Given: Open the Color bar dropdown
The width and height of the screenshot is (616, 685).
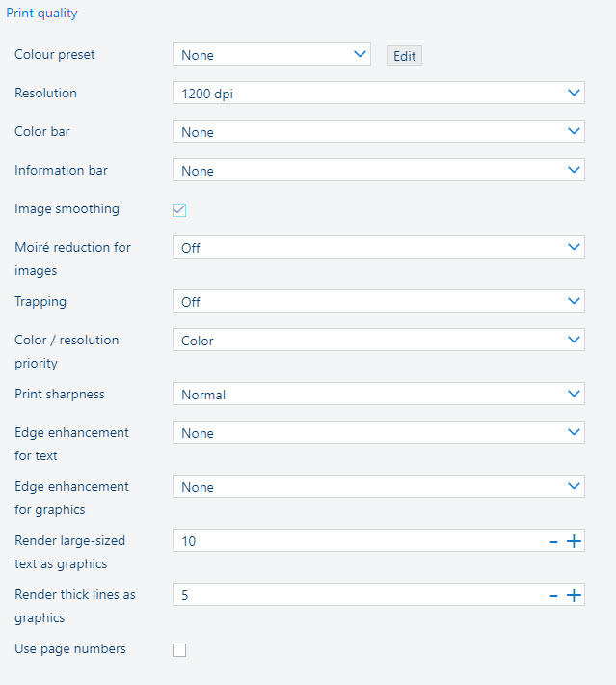Looking at the screenshot, I should [378, 132].
